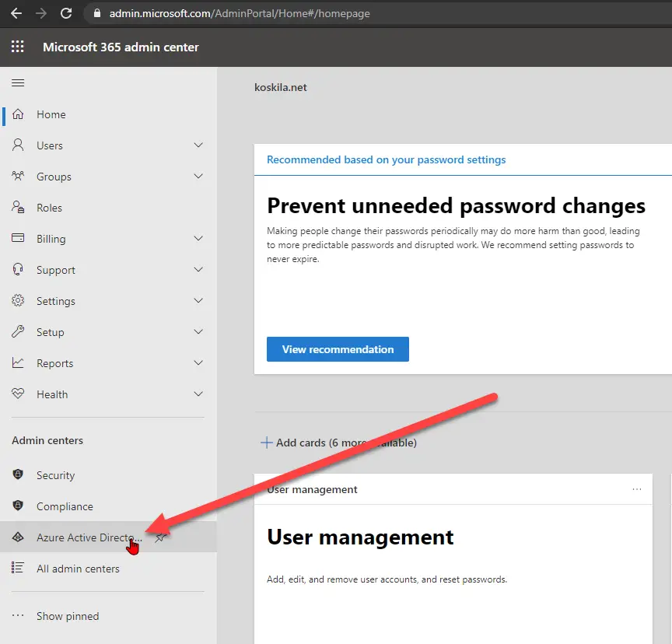Select Health in the navigation menu

point(52,394)
